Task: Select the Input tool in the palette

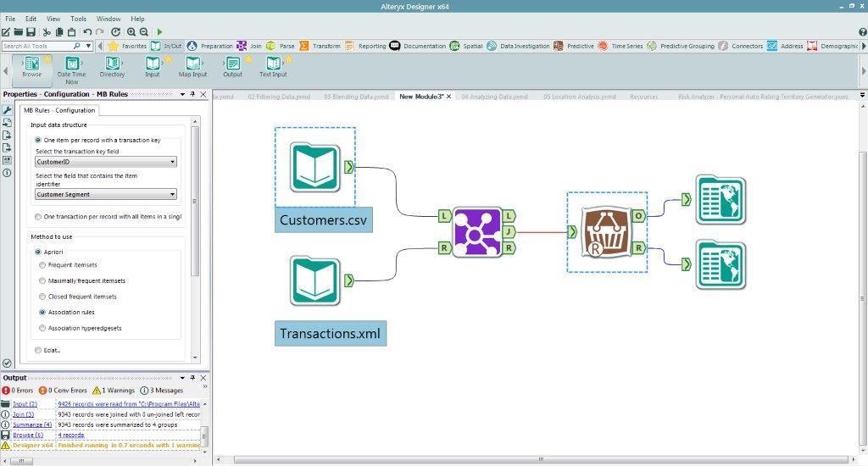Action: [x=153, y=66]
